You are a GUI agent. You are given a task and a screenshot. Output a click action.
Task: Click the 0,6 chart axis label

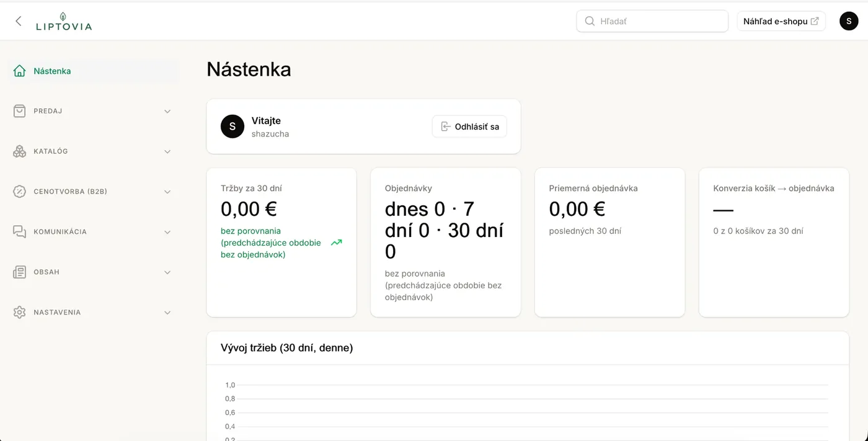click(x=230, y=412)
